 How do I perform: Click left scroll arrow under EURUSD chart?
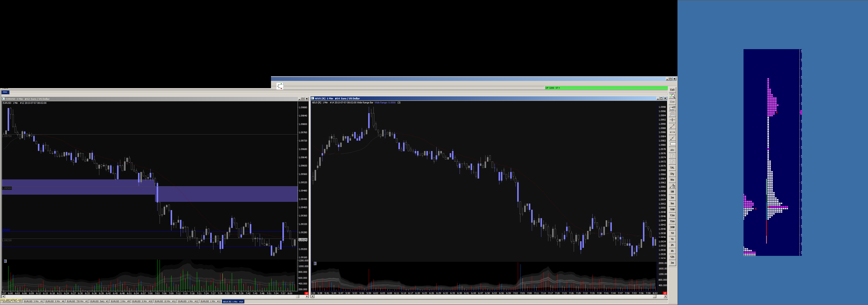point(3,297)
